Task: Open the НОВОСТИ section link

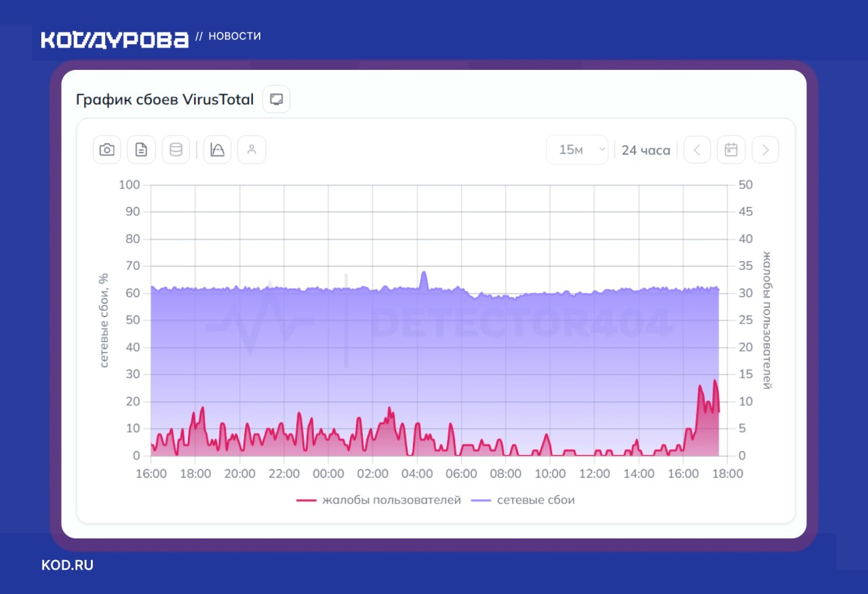Action: (x=235, y=37)
